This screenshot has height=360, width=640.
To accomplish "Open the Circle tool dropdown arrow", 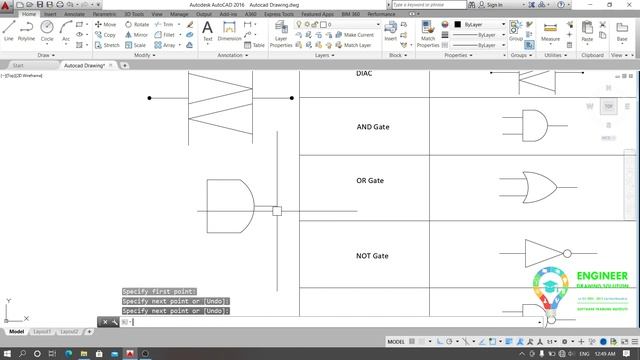I will 47,44.
